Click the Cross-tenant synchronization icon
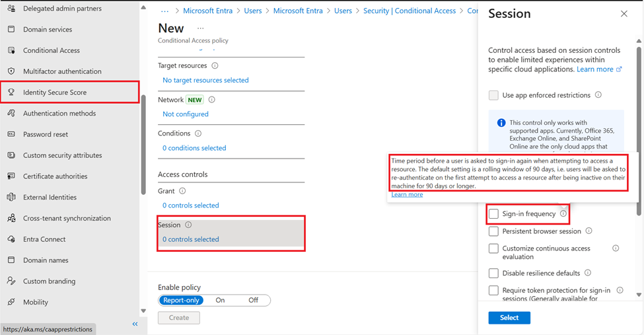 pos(11,218)
